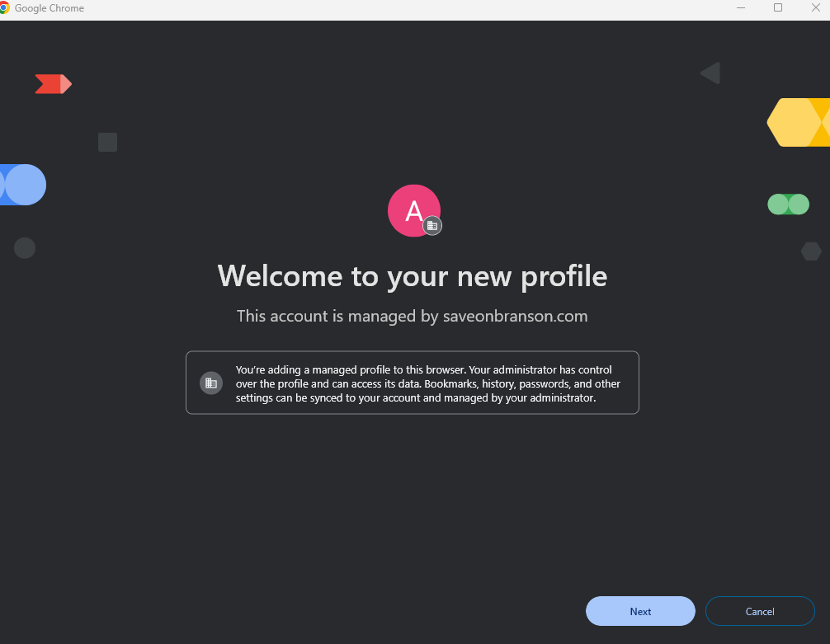Cancel the new profile setup
The width and height of the screenshot is (830, 644).
[760, 611]
